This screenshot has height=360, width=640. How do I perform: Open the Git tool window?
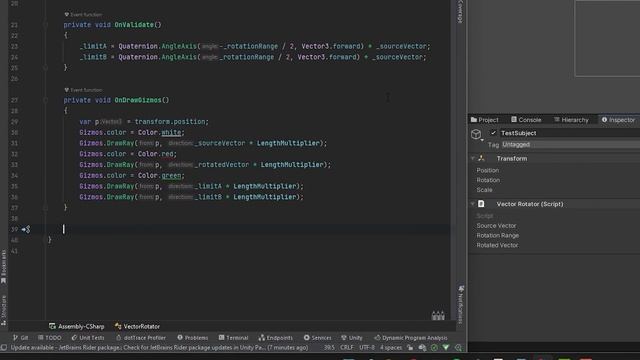(x=20, y=338)
